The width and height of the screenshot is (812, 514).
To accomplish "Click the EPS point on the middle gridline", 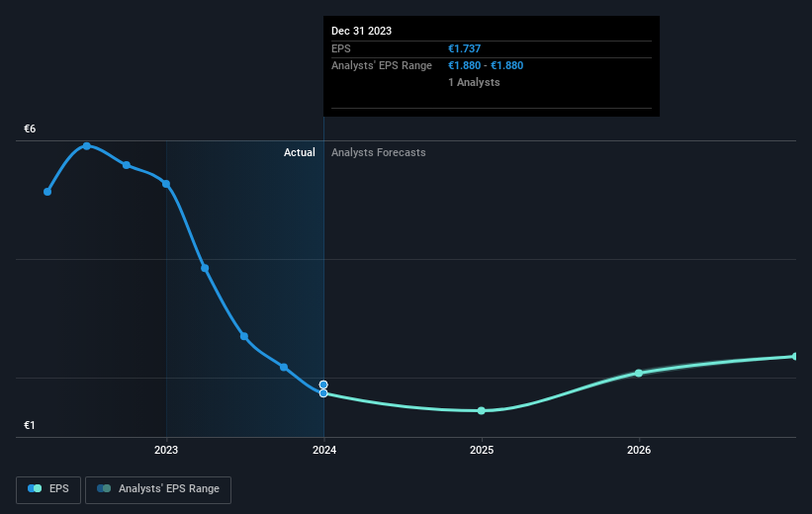I will click(205, 268).
